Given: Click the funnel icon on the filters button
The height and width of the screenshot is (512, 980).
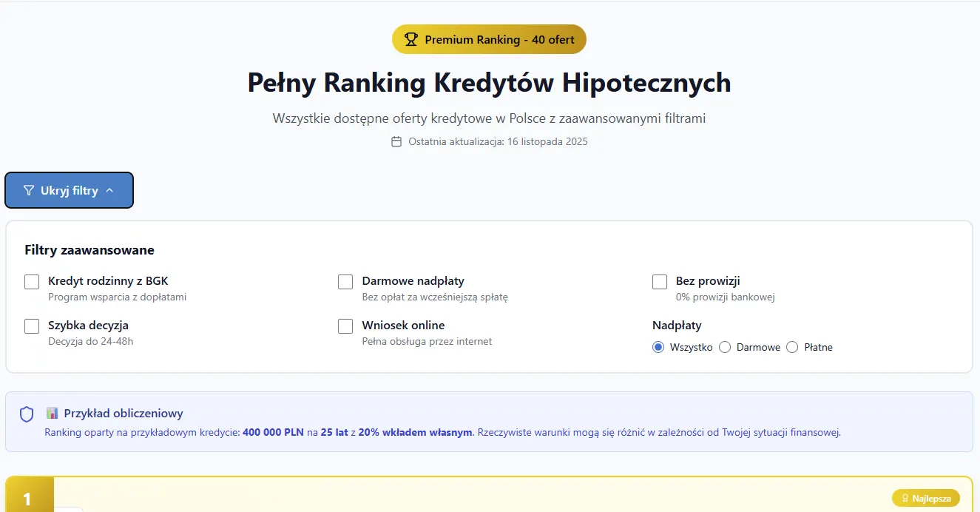Looking at the screenshot, I should [28, 190].
